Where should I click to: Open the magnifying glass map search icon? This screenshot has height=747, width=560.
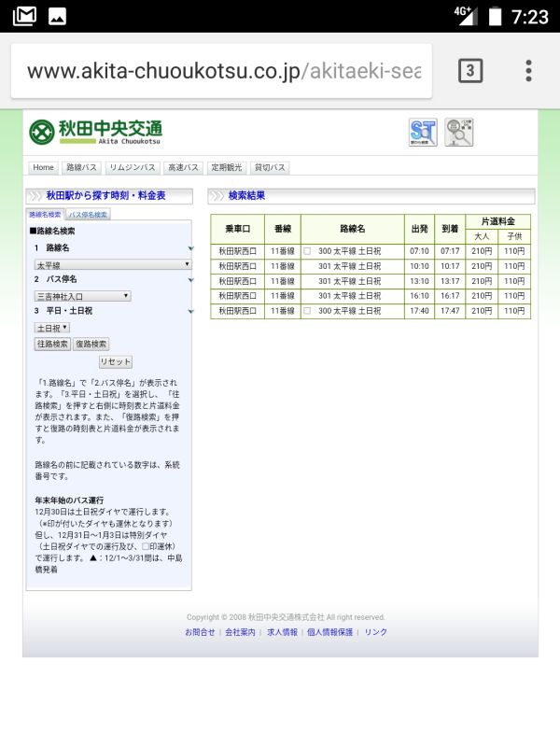tap(458, 133)
